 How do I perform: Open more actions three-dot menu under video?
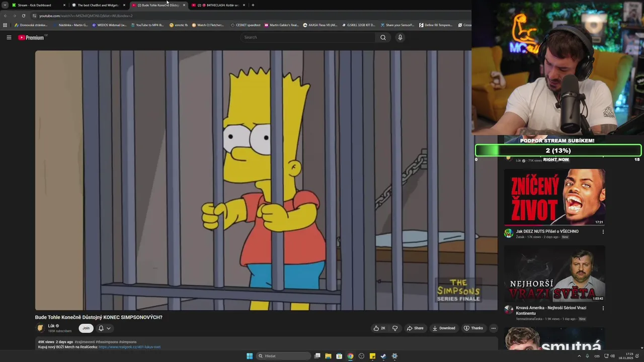coord(494,328)
